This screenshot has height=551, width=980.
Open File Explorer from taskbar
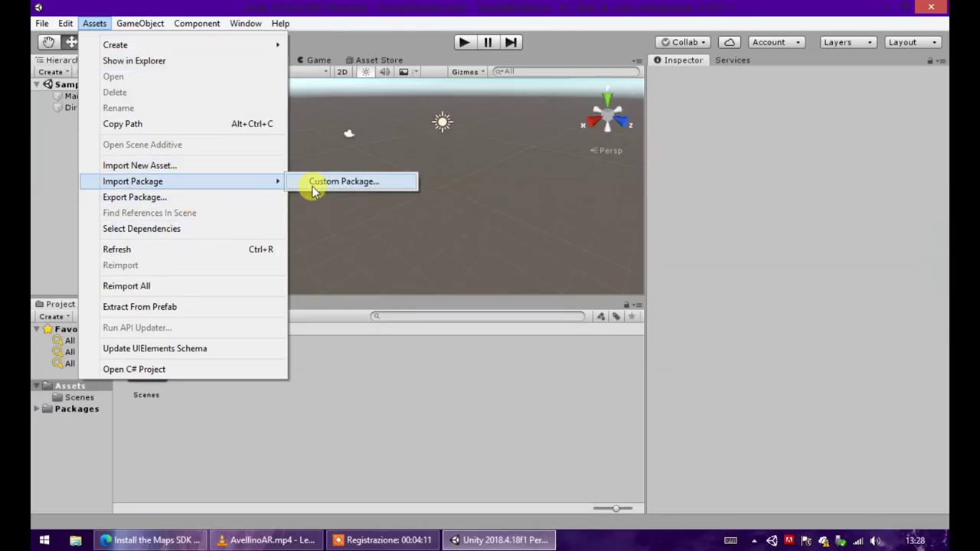[75, 540]
